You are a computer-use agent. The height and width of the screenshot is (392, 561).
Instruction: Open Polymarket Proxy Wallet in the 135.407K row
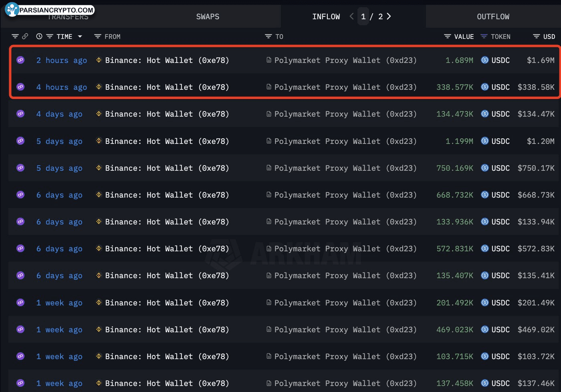click(x=345, y=275)
